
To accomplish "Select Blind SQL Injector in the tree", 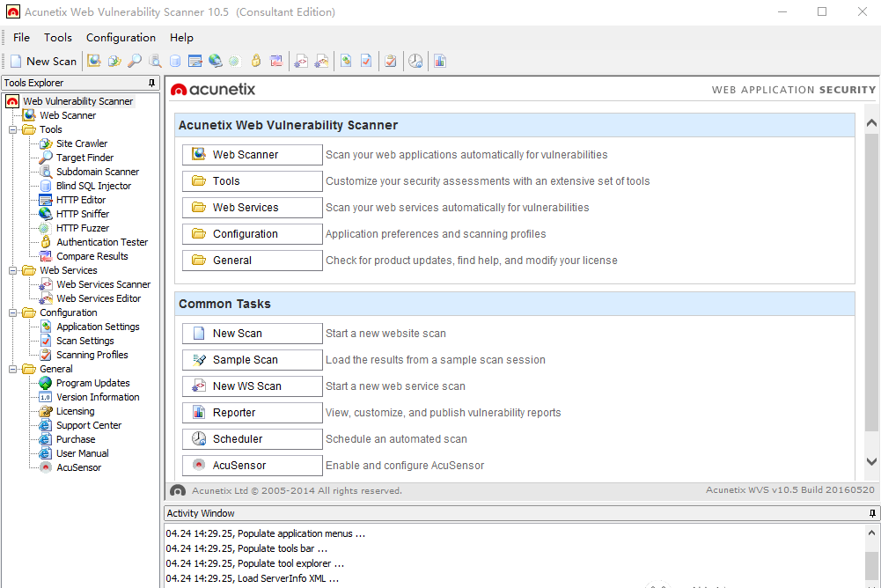I will tap(93, 186).
